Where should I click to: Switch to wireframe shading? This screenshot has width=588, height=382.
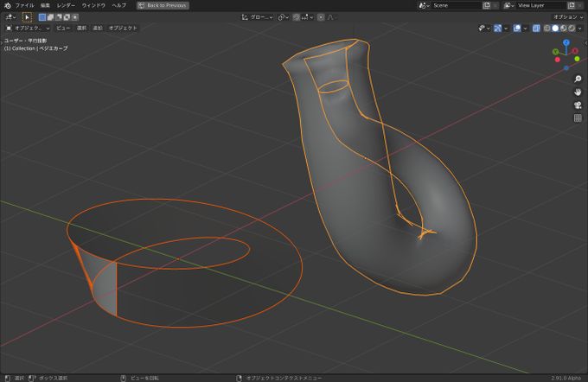point(547,29)
